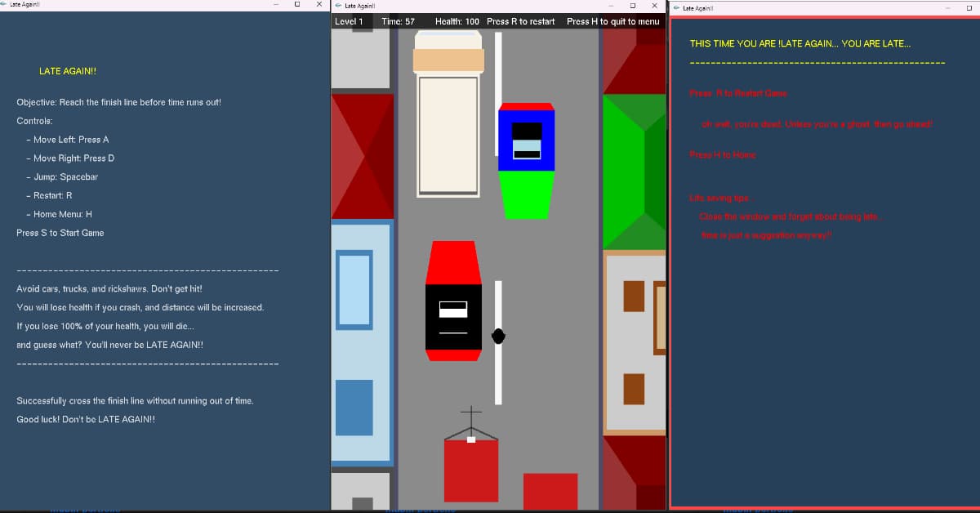Screen dimensions: 980x513
Task: Click the 'THIS TIME YOU ARE !LATE AGAIN' heading
Action: [800, 44]
